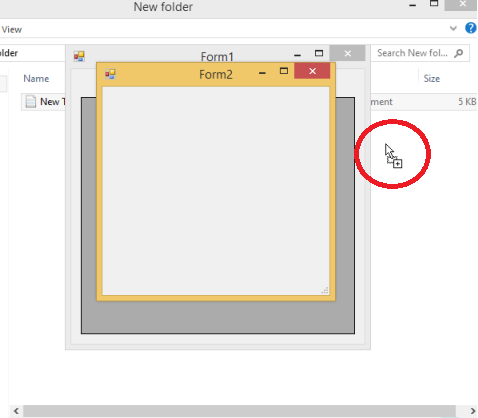Maximize the Form2 window
Image resolution: width=478 pixels, height=418 pixels.
(284, 71)
